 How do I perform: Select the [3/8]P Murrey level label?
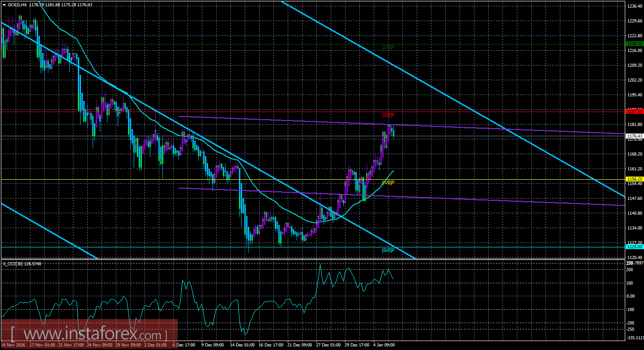tap(388, 47)
